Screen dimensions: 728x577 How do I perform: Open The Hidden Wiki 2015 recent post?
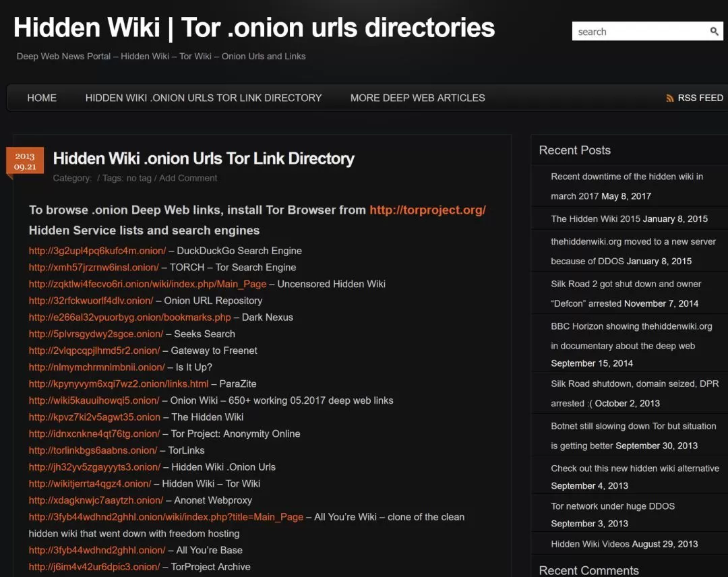[x=596, y=218]
